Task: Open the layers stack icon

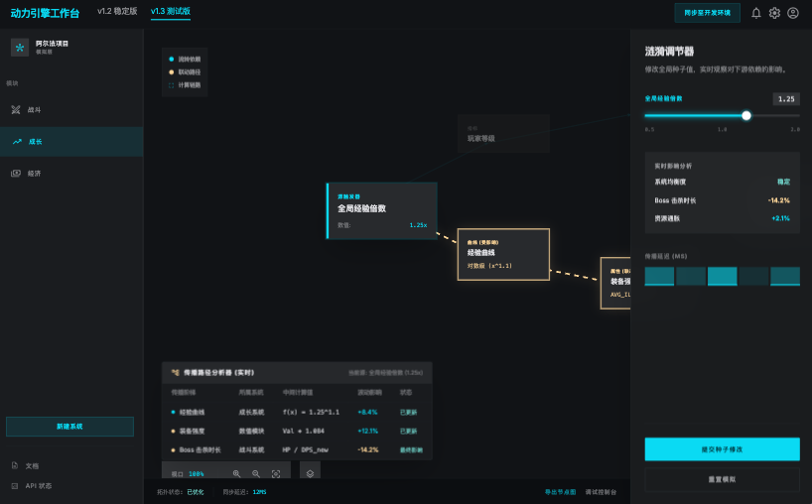Action: coord(310,474)
